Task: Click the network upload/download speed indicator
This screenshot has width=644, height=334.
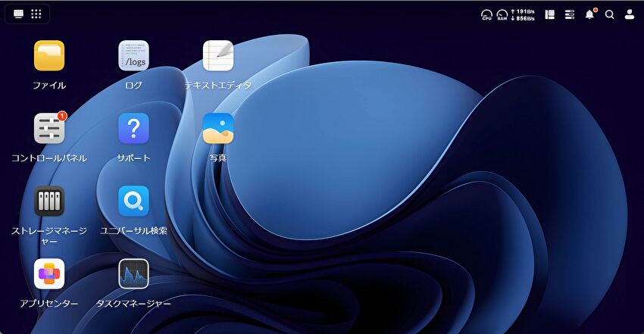Action: [x=523, y=14]
